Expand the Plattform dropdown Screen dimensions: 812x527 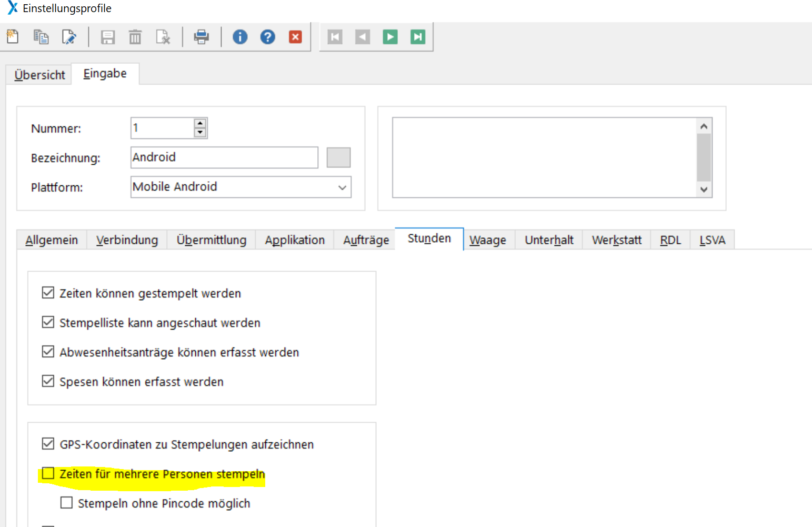pyautogui.click(x=342, y=187)
